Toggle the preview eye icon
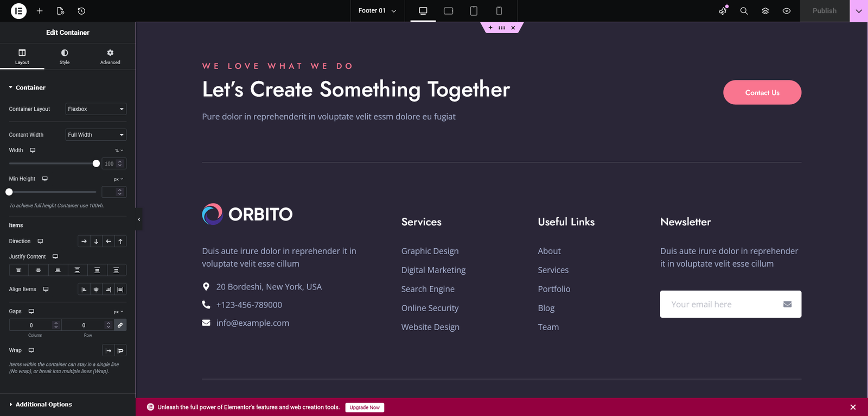This screenshot has width=868, height=416. point(786,11)
